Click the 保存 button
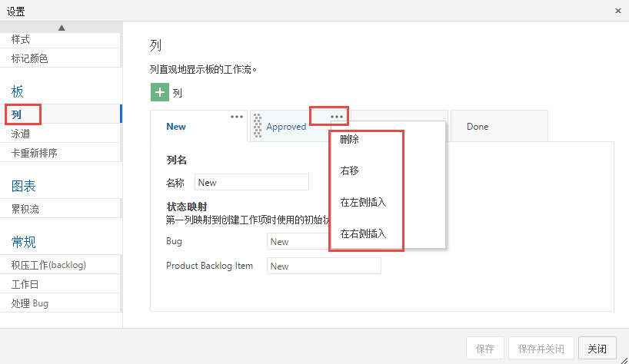This screenshot has width=629, height=364. (x=484, y=349)
